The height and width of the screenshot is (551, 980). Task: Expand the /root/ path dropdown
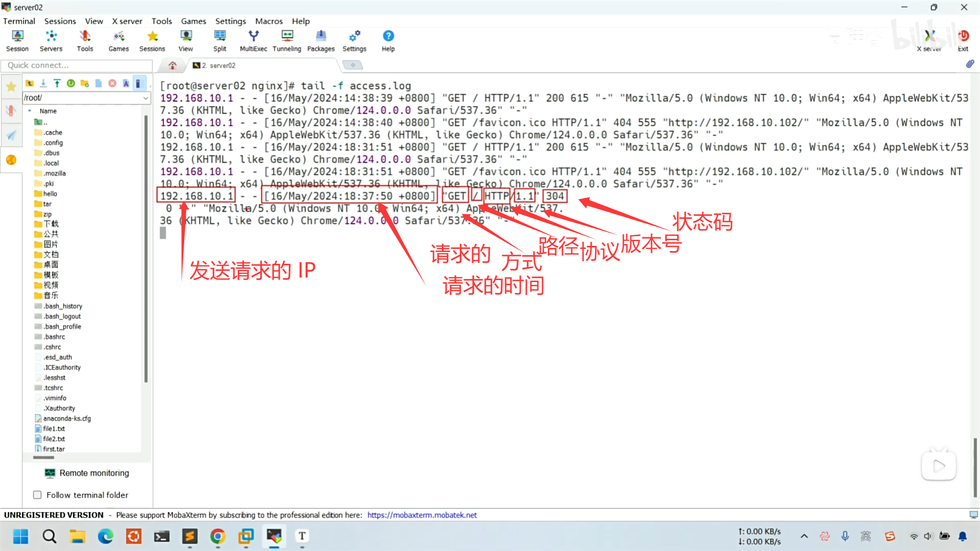tap(145, 98)
